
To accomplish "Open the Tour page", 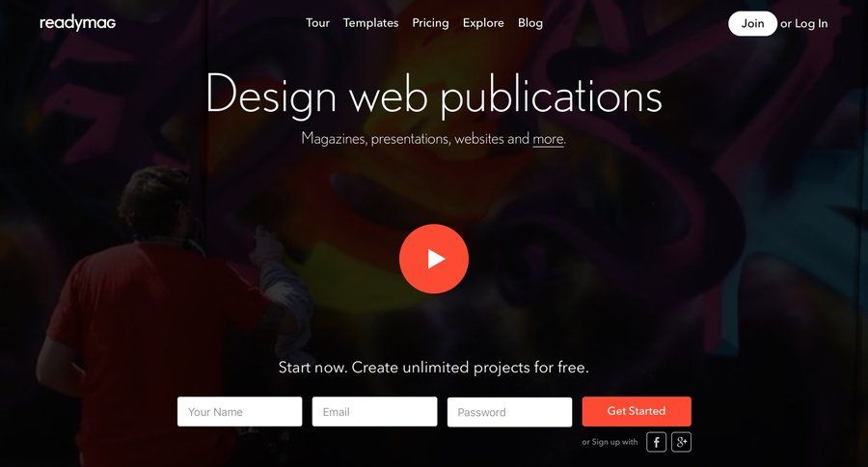I will coord(317,23).
